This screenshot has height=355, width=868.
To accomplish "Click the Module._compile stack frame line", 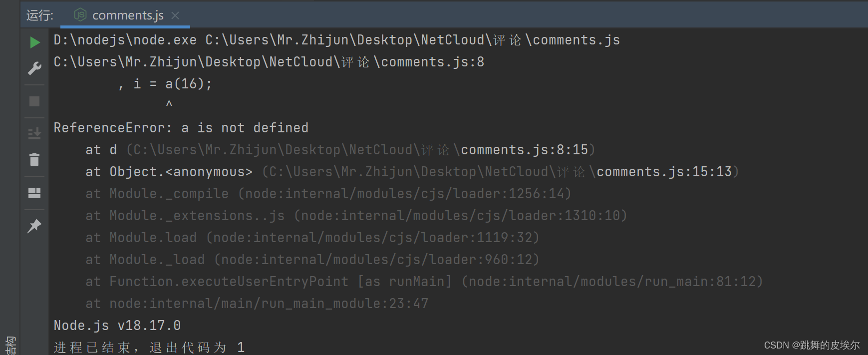I will (x=328, y=194).
